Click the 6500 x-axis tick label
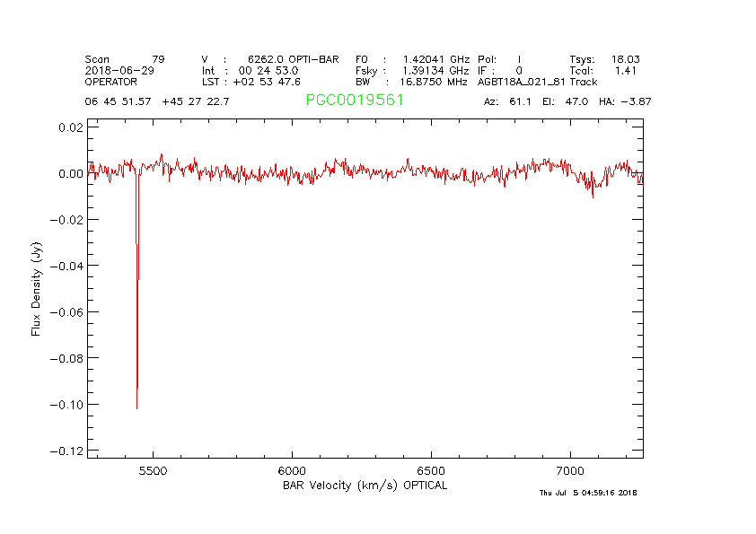The image size is (756, 534). coord(432,470)
